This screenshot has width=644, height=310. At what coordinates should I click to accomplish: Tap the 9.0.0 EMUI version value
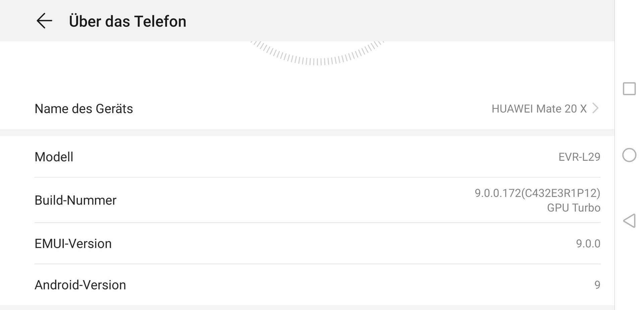pyautogui.click(x=588, y=244)
